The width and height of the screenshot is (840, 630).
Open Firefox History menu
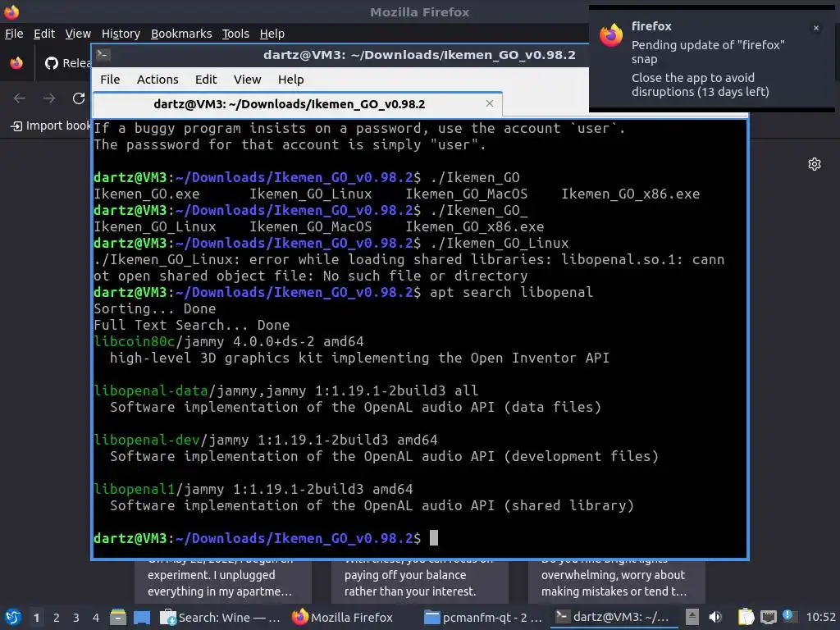pos(121,34)
